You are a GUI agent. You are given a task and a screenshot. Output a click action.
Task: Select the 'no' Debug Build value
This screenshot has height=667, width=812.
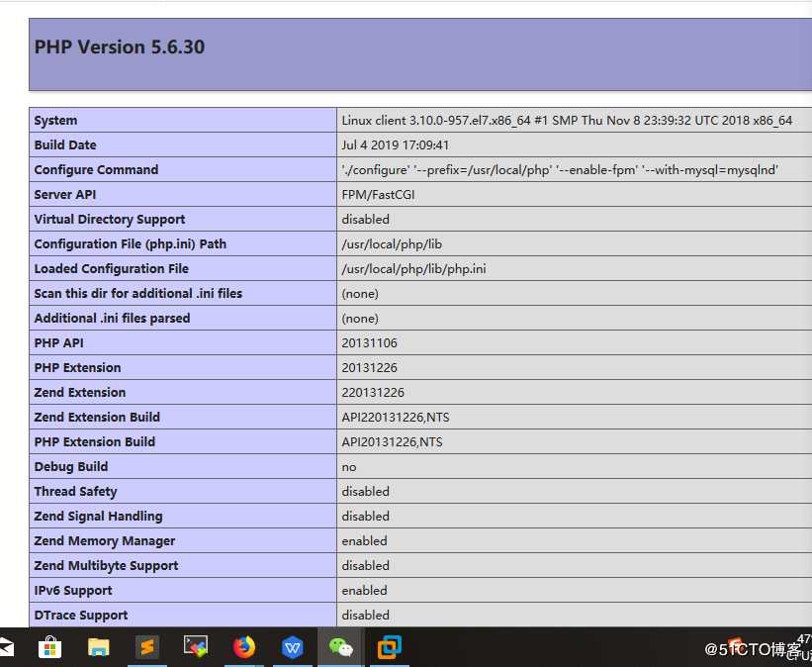point(349,467)
